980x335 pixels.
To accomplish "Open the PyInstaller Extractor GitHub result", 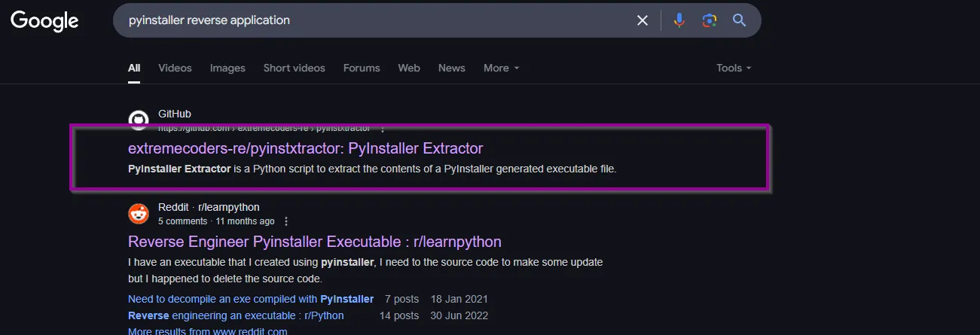I will pos(305,148).
